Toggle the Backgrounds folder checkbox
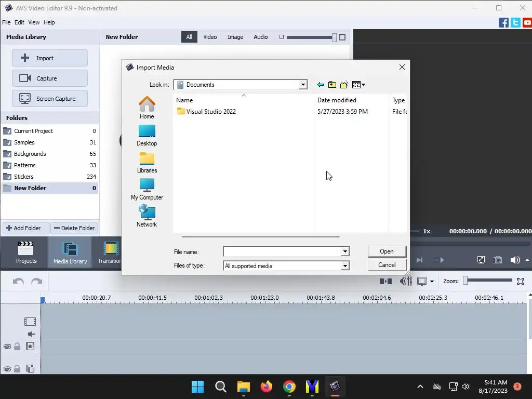 [7, 154]
